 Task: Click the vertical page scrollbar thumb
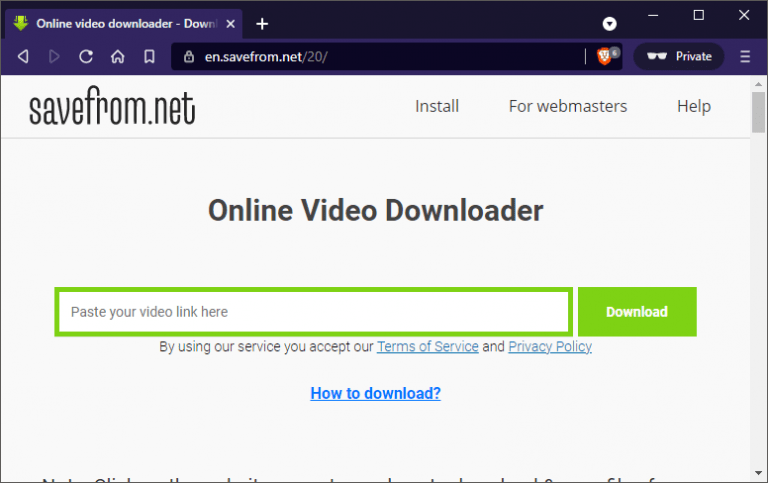(758, 110)
